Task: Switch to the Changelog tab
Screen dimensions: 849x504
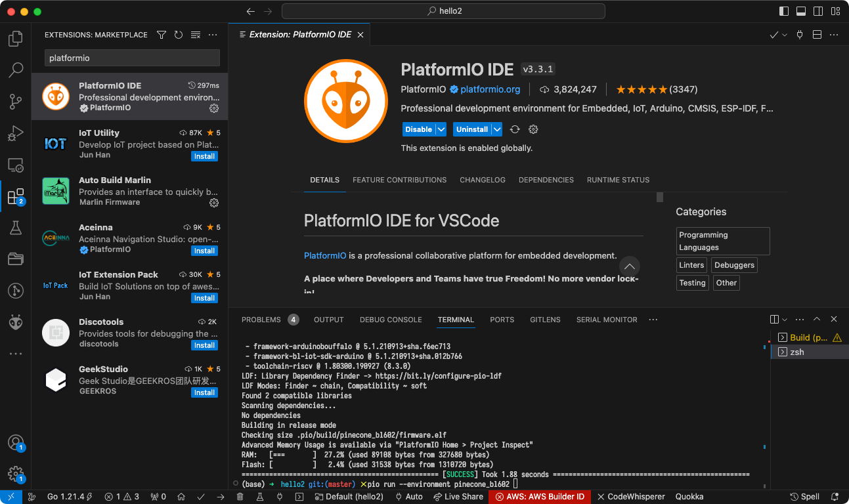Action: pos(483,180)
